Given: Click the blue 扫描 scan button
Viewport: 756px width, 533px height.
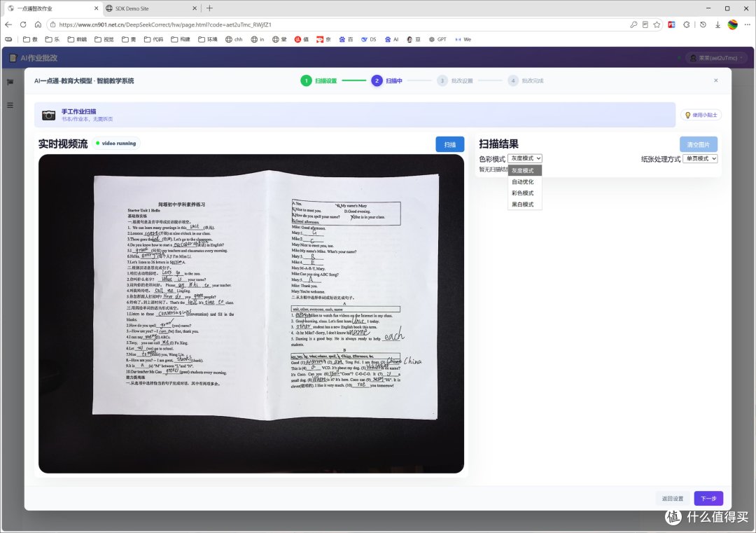Looking at the screenshot, I should point(450,144).
